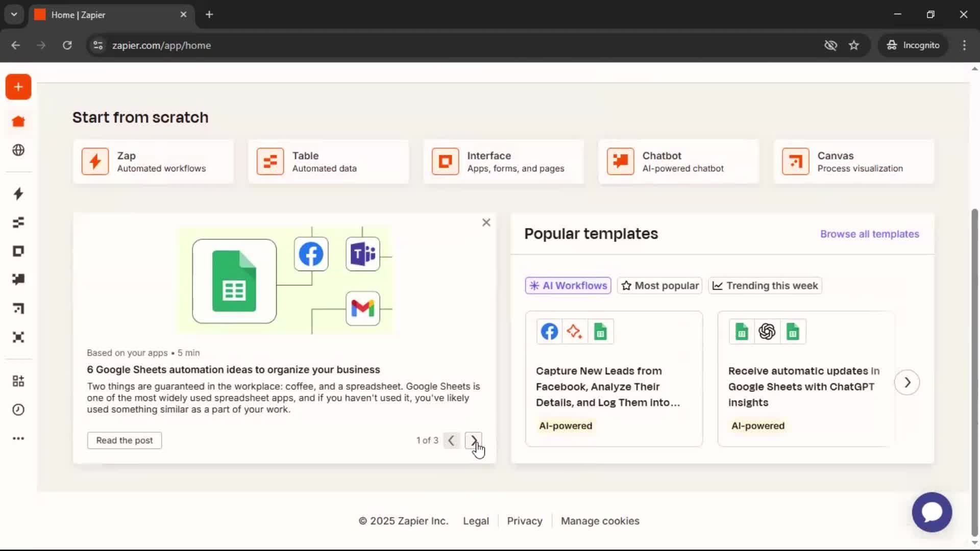The height and width of the screenshot is (551, 980).
Task: Open the Google Sheets automation ideas title
Action: (x=233, y=369)
